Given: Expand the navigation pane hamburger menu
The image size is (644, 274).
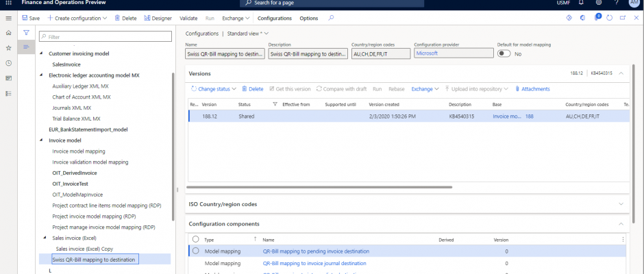Looking at the screenshot, I should pos(9,18).
